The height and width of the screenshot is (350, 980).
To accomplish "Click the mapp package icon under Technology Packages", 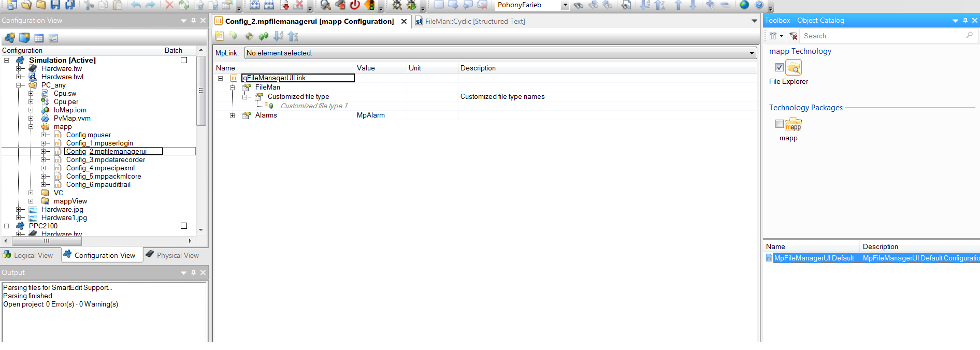I will click(x=793, y=124).
